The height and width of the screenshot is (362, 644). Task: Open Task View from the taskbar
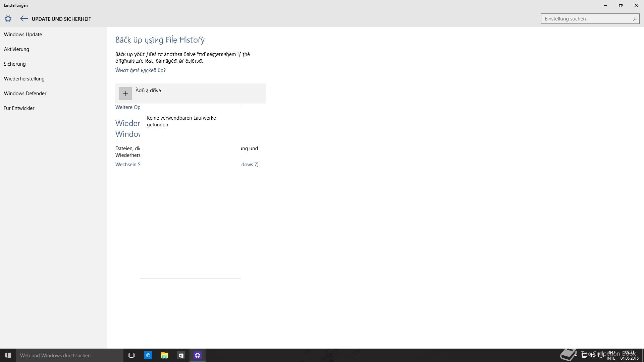(131, 355)
